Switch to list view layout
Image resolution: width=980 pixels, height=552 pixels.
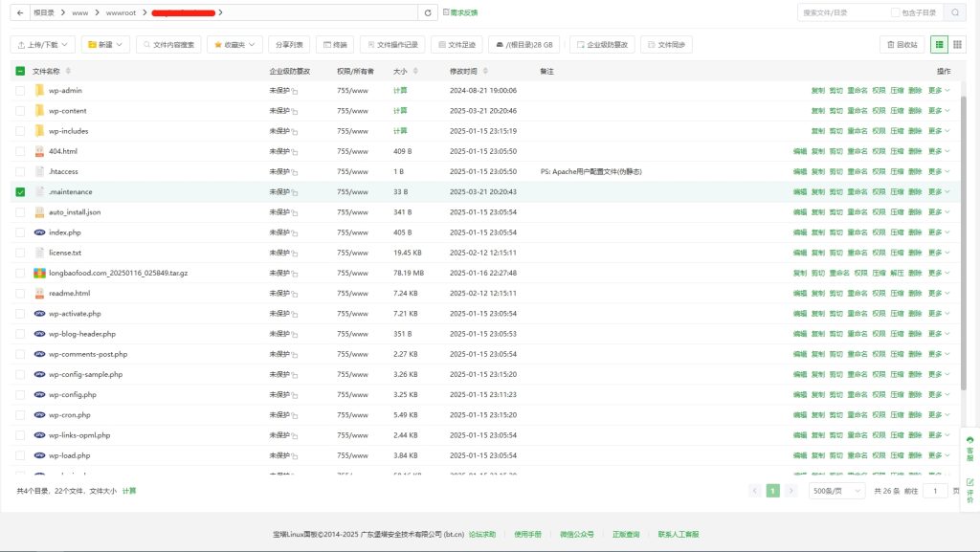pyautogui.click(x=939, y=44)
